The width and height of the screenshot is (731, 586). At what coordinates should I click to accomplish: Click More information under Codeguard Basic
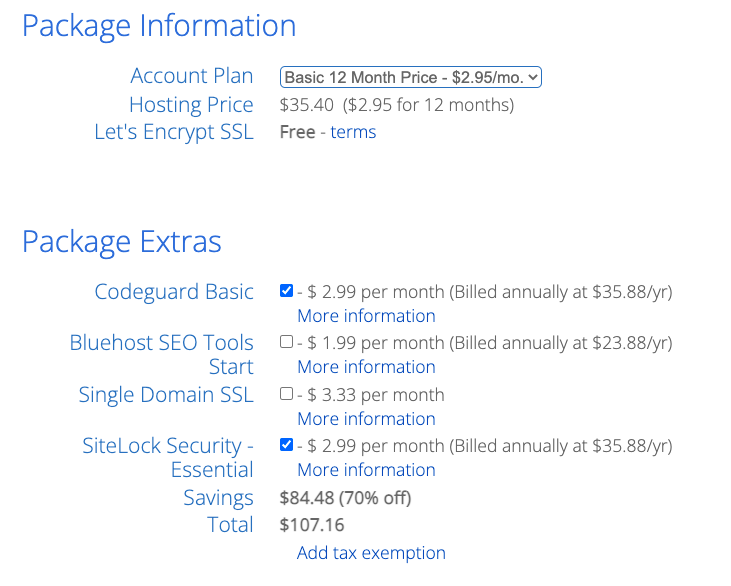click(x=366, y=316)
